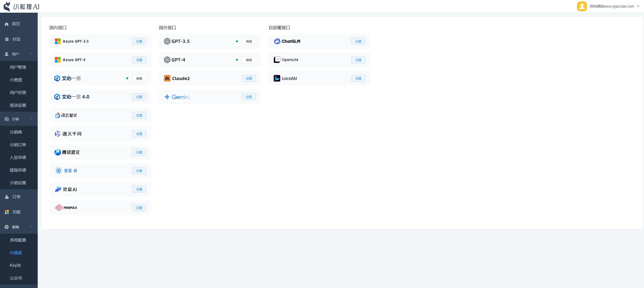Click green status dot beside GPT-3.5
Viewport: 644px width, 288px height.
click(237, 41)
